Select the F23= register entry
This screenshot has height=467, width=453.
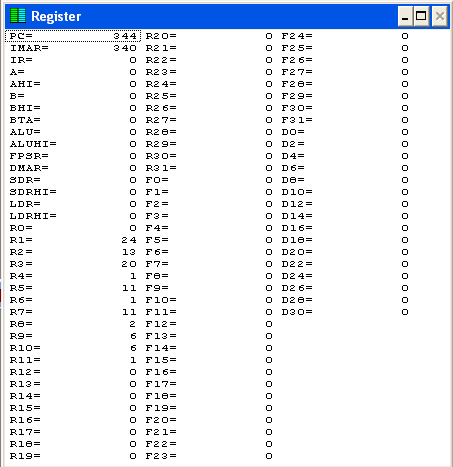[209, 456]
